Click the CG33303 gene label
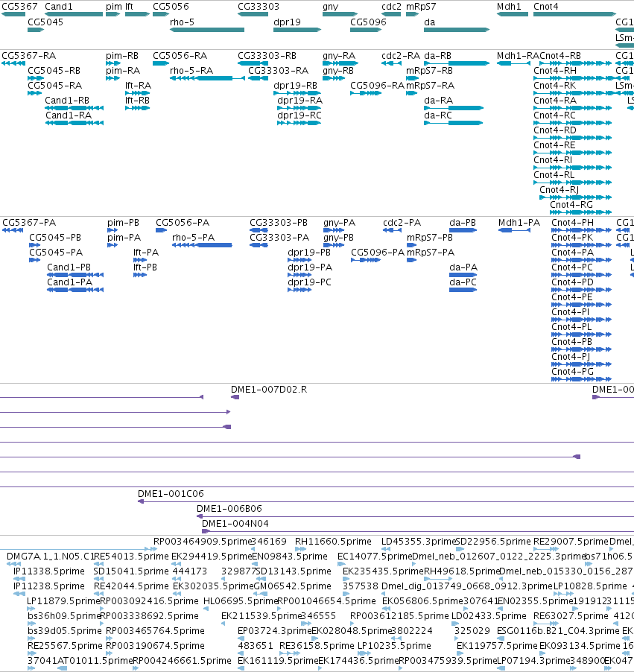Screen dimensions: 634x672 coord(259,7)
